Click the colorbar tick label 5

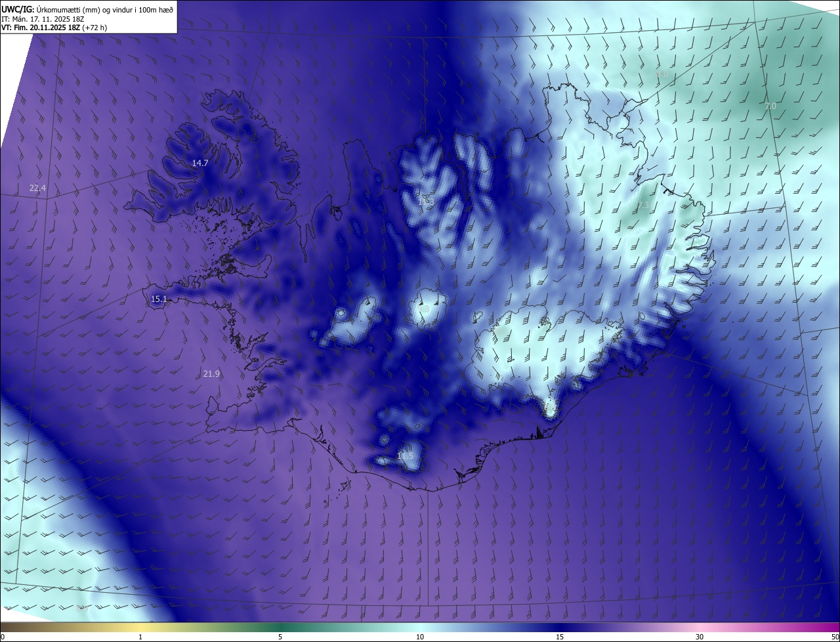click(x=280, y=637)
